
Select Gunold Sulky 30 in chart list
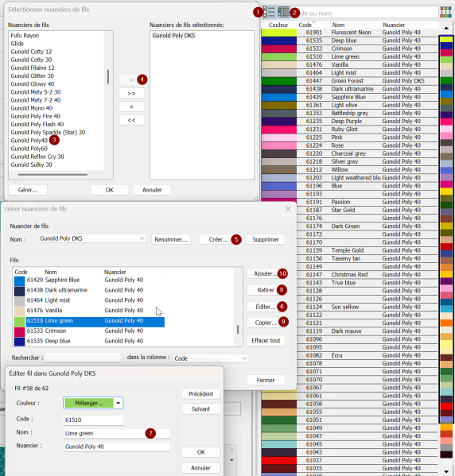(31, 164)
